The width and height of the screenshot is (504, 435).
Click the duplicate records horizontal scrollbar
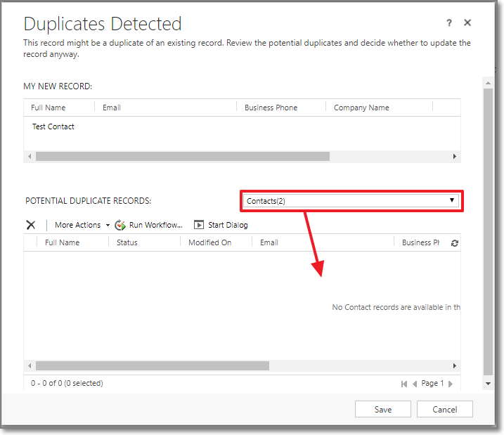(x=153, y=365)
